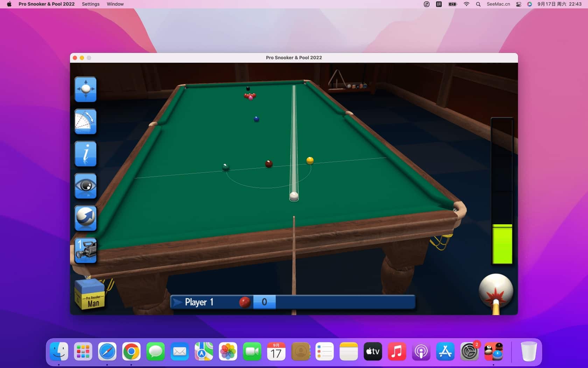
Task: Click the yellow ball on the baulk line
Action: pos(310,161)
